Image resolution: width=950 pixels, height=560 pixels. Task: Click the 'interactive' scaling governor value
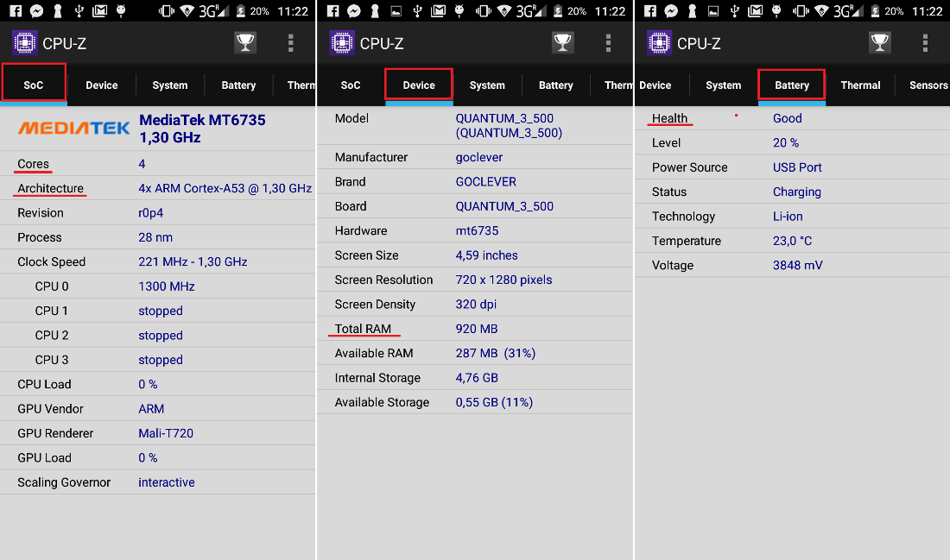pyautogui.click(x=167, y=481)
